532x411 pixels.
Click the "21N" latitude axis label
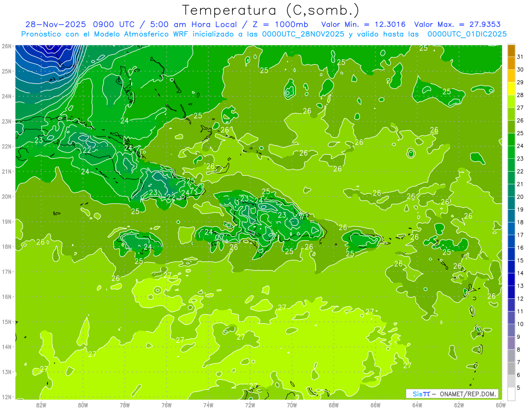coord(7,172)
